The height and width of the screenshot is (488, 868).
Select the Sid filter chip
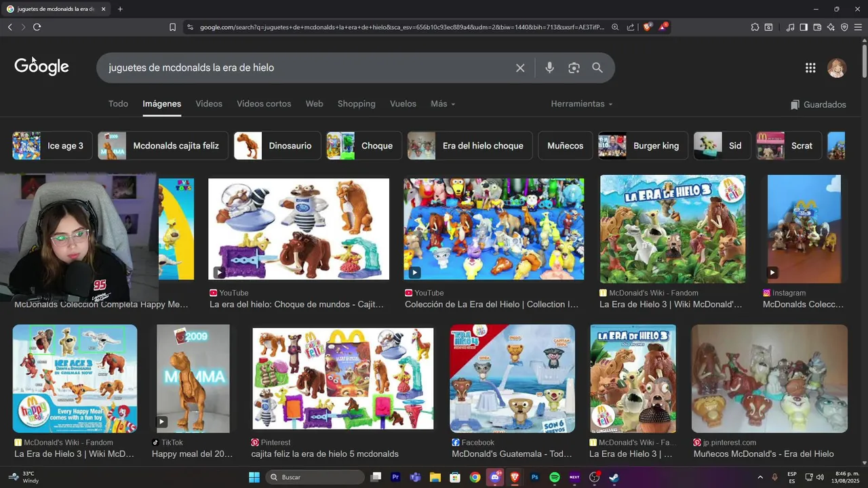click(722, 146)
